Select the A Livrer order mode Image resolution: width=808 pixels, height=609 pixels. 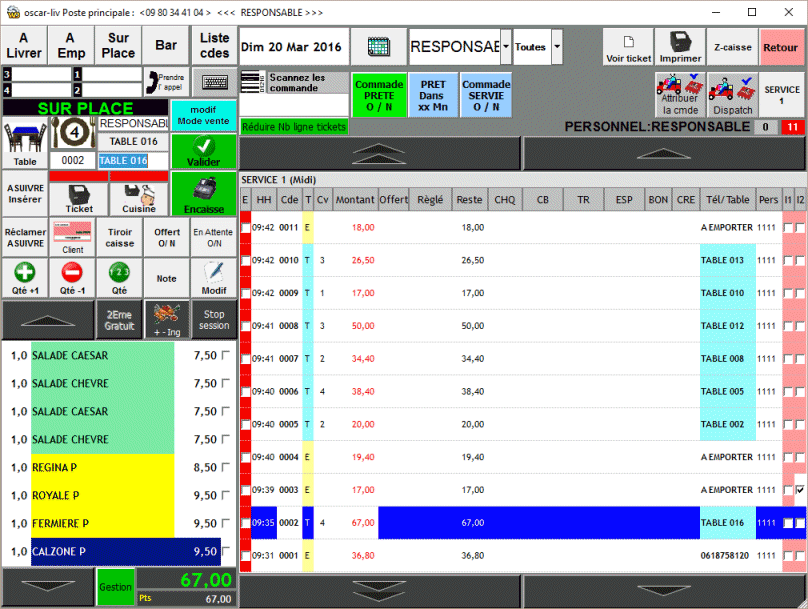(x=24, y=45)
